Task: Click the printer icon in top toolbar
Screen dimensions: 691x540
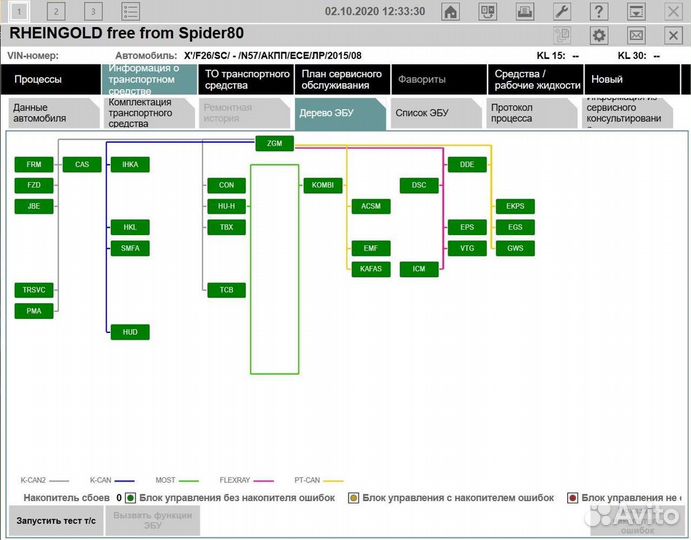Action: pos(525,12)
